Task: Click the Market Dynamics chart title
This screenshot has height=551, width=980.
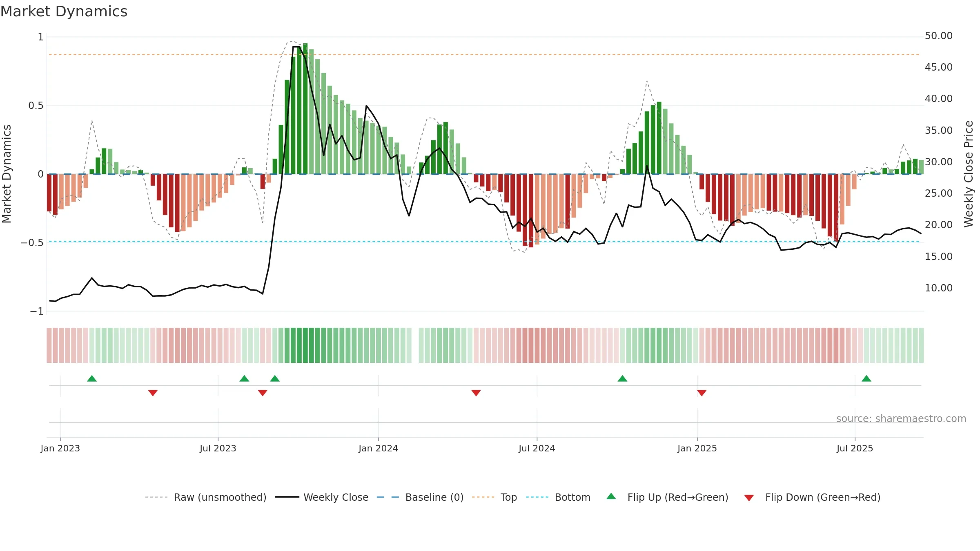Action: coord(64,11)
